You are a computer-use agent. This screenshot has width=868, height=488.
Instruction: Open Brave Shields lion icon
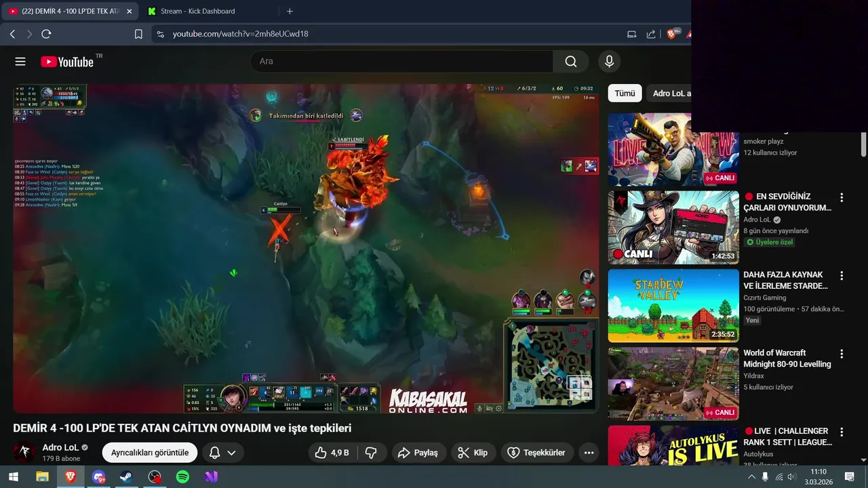coord(671,34)
